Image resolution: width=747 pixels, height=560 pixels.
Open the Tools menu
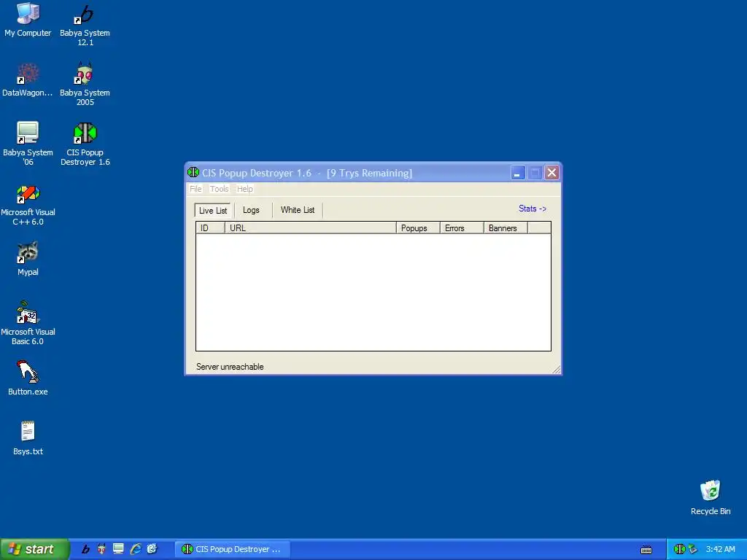click(x=219, y=189)
